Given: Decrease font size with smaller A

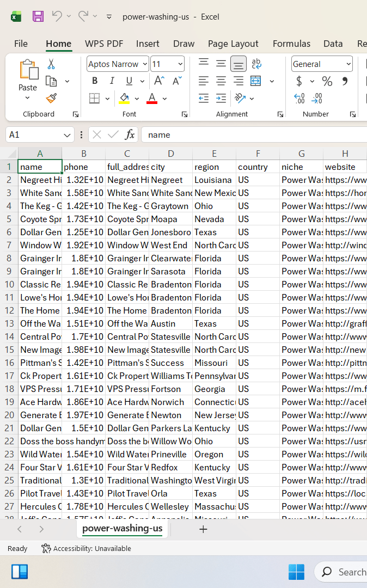Looking at the screenshot, I should coord(177,81).
